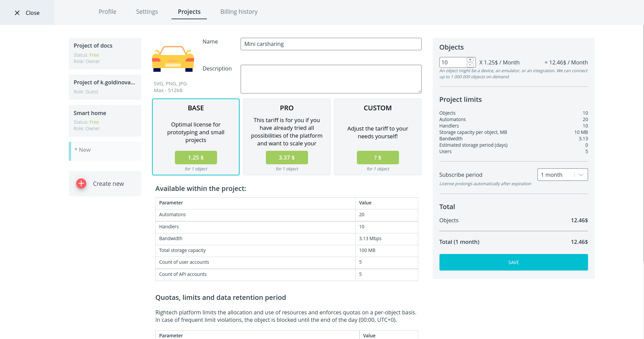Viewport: 644px width, 339px height.
Task: Select the BASE tariff card title
Action: [196, 108]
